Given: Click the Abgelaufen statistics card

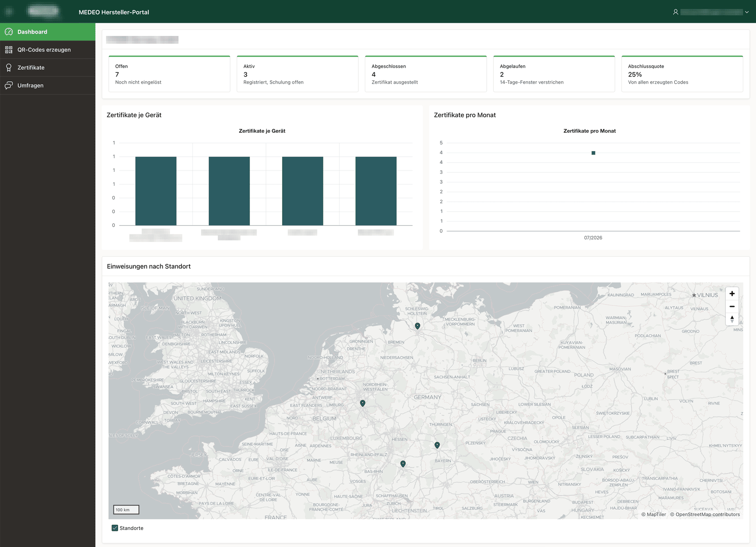Looking at the screenshot, I should [554, 74].
